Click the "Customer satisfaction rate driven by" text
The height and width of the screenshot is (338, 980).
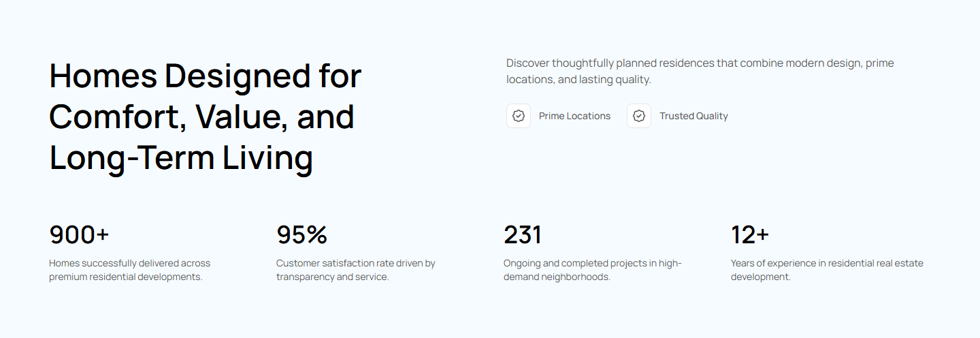tap(355, 263)
